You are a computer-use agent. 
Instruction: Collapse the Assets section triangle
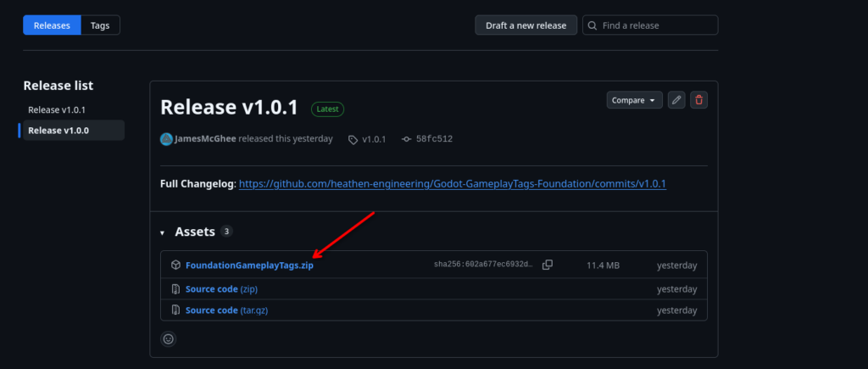(x=162, y=232)
